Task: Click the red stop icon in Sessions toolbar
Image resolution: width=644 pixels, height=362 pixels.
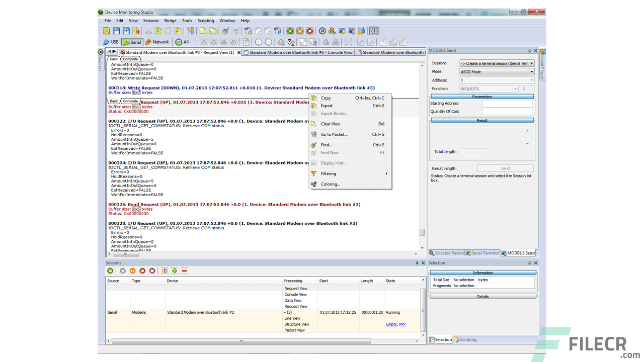Action: pos(142,271)
